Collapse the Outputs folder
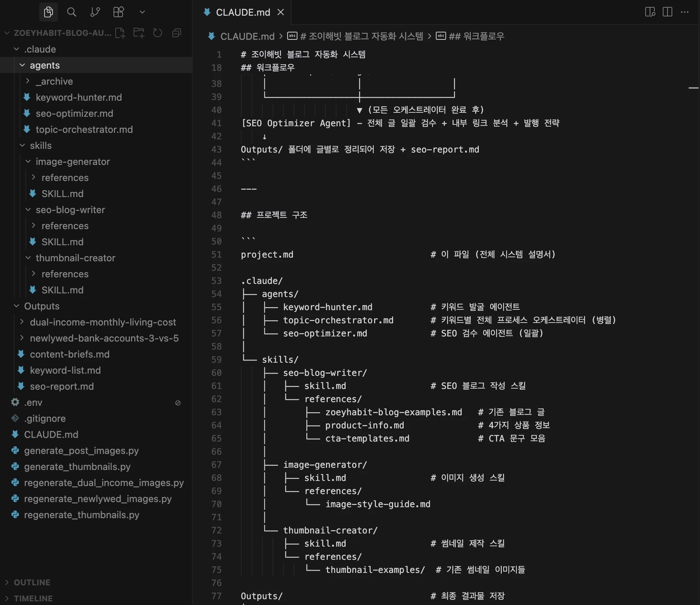Screen dimensions: 700x605 [42, 306]
